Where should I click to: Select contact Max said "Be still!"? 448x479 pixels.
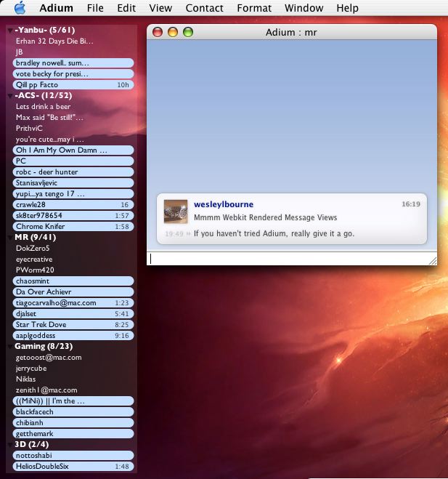(x=73, y=118)
